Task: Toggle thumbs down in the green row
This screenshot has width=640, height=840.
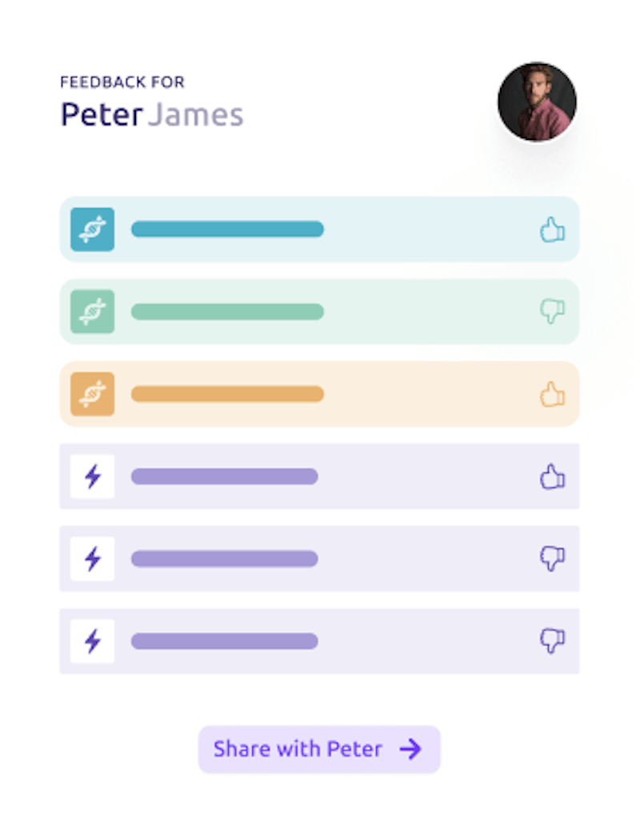Action: coord(552,312)
